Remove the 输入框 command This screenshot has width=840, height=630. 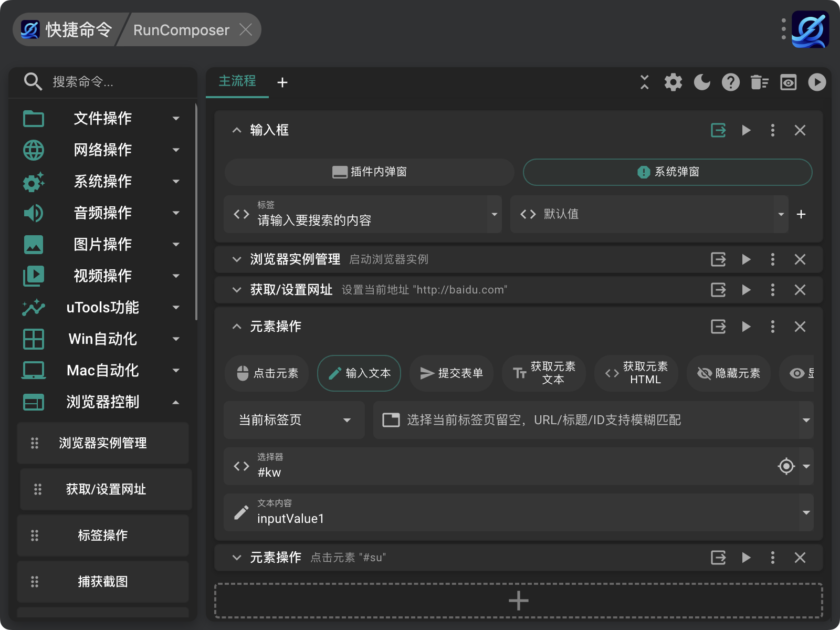800,130
